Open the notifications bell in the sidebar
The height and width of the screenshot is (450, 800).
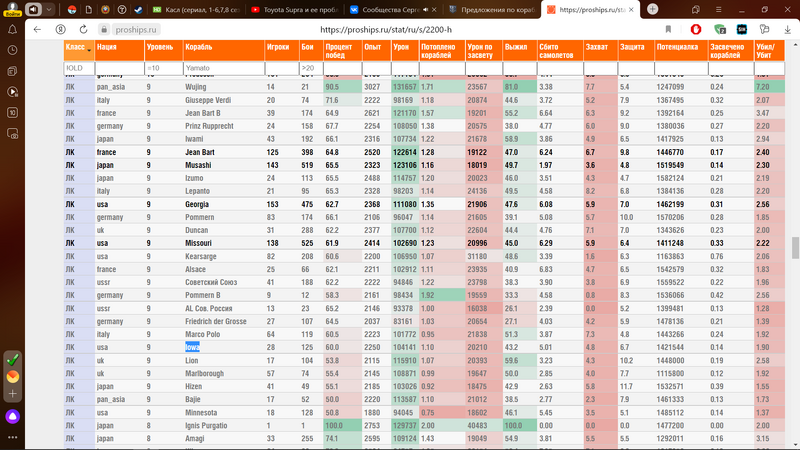click(12, 30)
